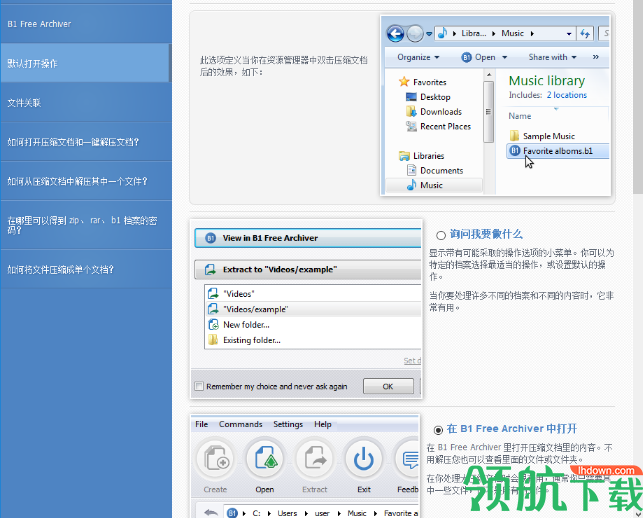This screenshot has width=643, height=518.
Task: Click the navigation pane scrollbar up arrow
Action: pos(488,75)
